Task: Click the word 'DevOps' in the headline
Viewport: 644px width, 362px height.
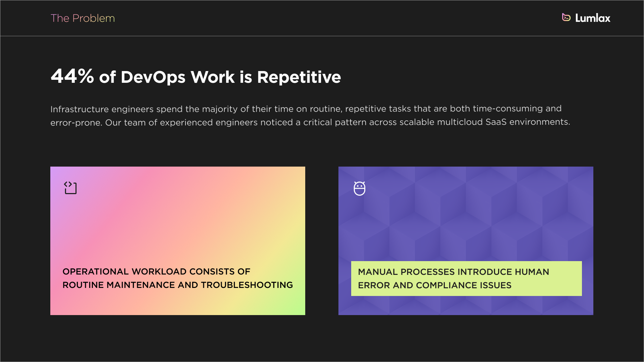Action: point(153,77)
